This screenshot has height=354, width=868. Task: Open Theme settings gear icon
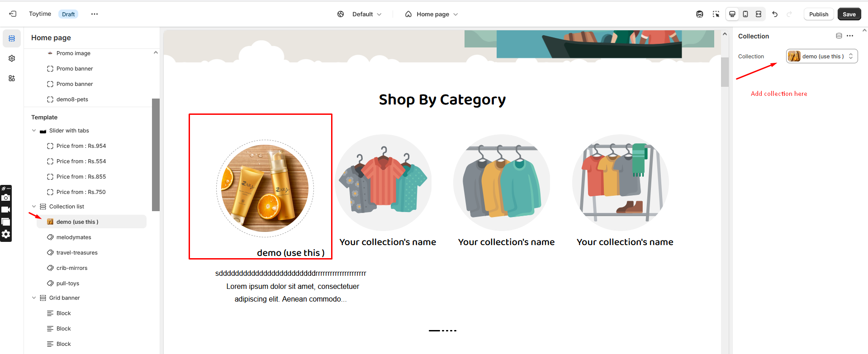(12, 58)
